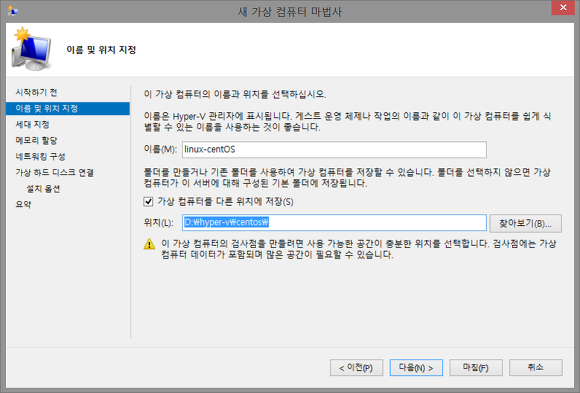Focus the 이름(M) field containing linux-centOS
580x393 pixels.
[x=334, y=150]
